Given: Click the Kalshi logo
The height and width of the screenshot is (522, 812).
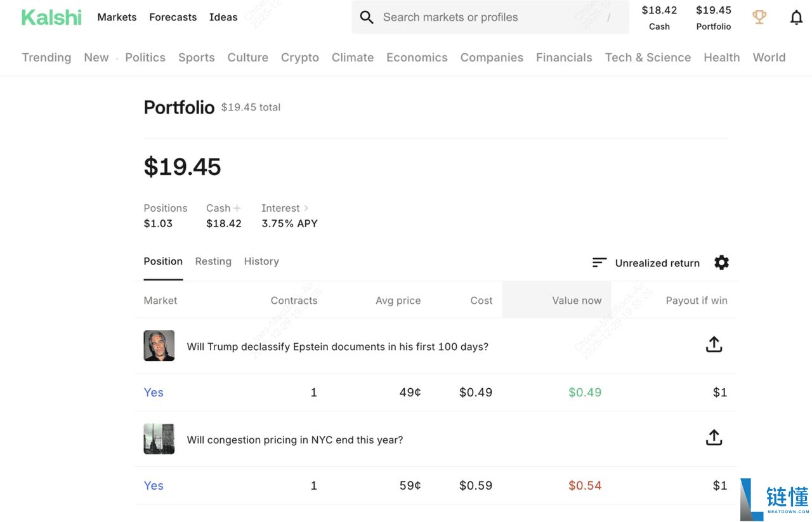Looking at the screenshot, I should pyautogui.click(x=51, y=17).
